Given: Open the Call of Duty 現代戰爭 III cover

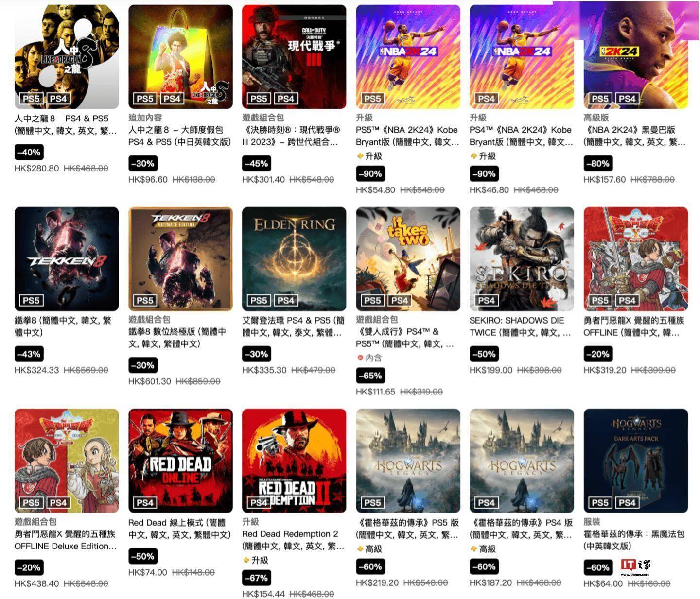Looking at the screenshot, I should tap(294, 57).
